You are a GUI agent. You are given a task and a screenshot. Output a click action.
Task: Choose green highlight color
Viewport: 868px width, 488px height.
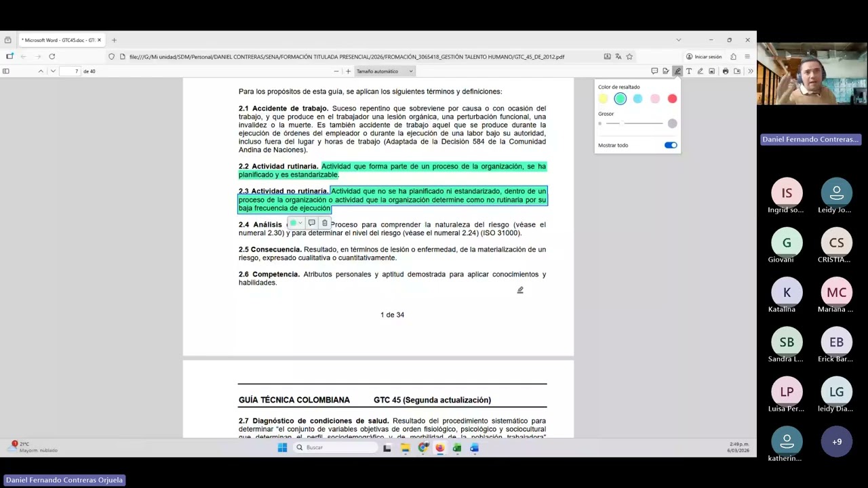click(620, 99)
